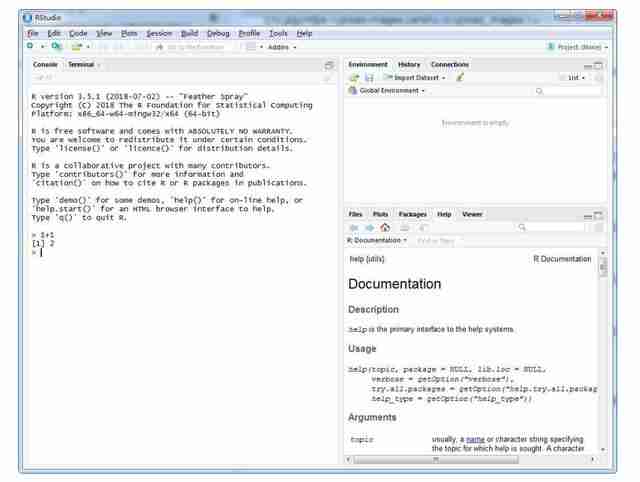Open the Plots menu in menu bar
The image size is (640, 482).
(x=129, y=33)
